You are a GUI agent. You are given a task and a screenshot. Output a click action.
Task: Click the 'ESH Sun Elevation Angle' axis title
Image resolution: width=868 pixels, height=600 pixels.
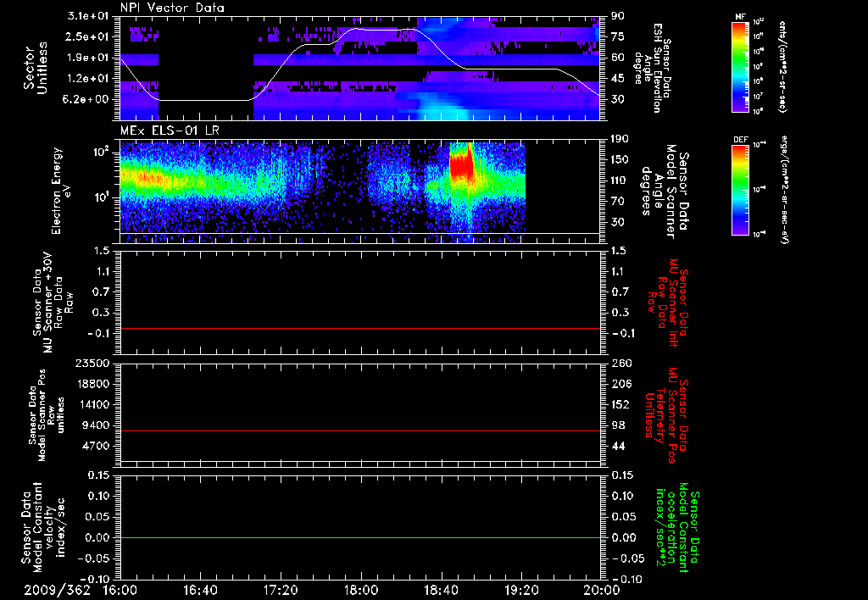(648, 68)
